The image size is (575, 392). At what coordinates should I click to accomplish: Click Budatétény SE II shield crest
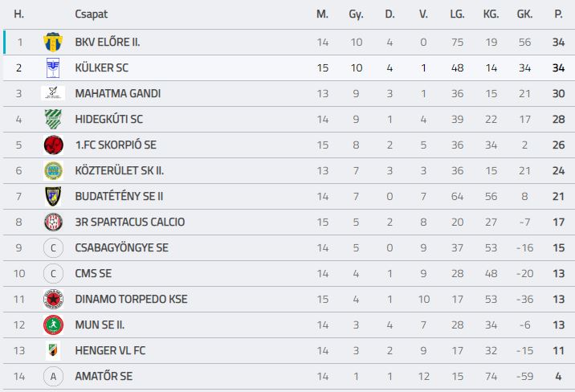53,196
